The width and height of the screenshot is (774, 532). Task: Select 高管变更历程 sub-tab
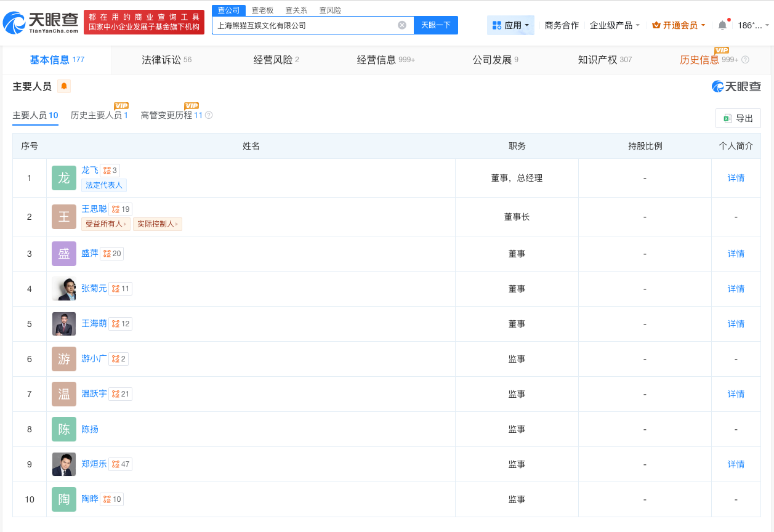[x=172, y=115]
